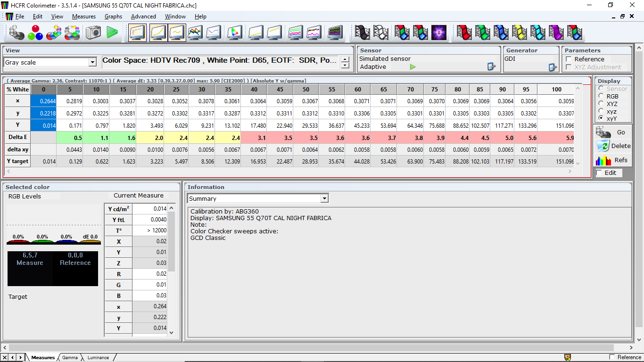
Task: Click the Generator panel configure icon
Action: 553,67
